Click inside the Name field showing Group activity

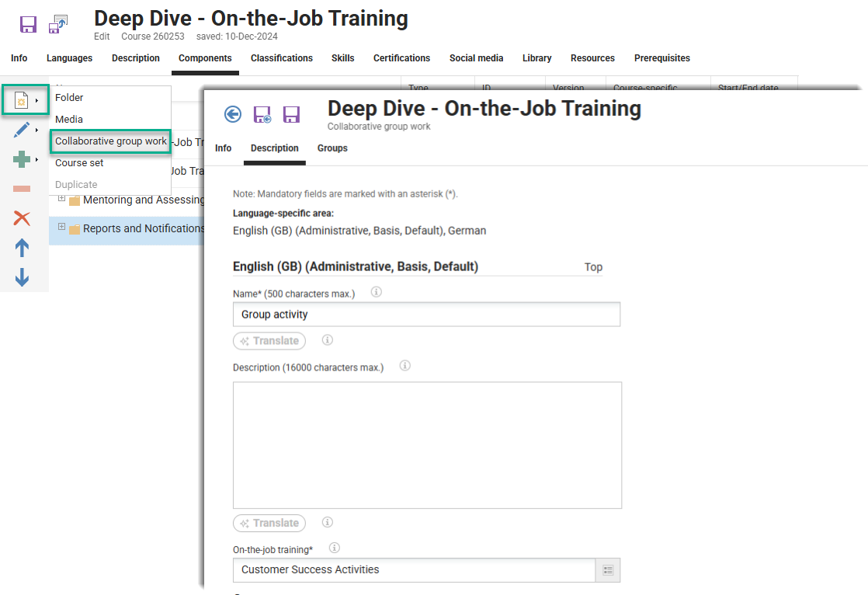pos(426,314)
